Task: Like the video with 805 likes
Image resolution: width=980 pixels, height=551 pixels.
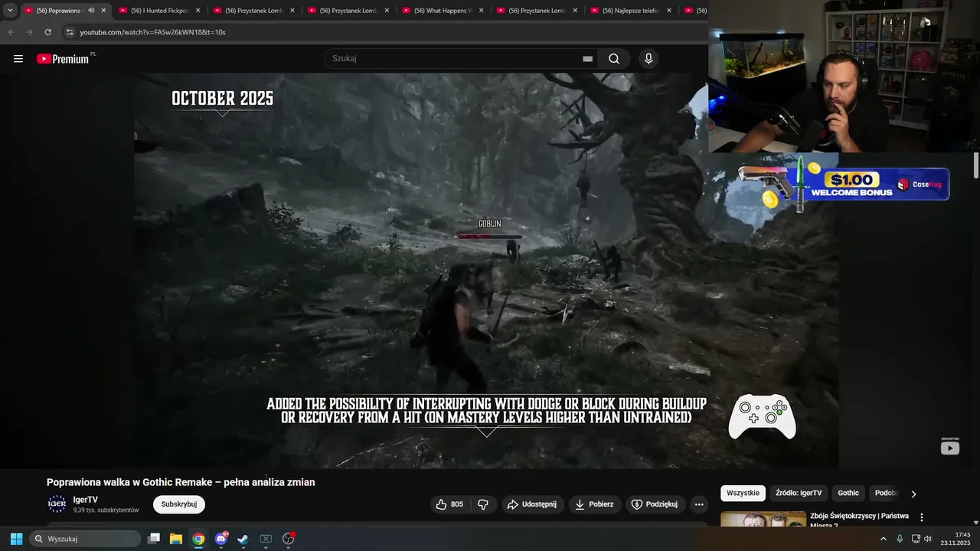Action: (449, 504)
